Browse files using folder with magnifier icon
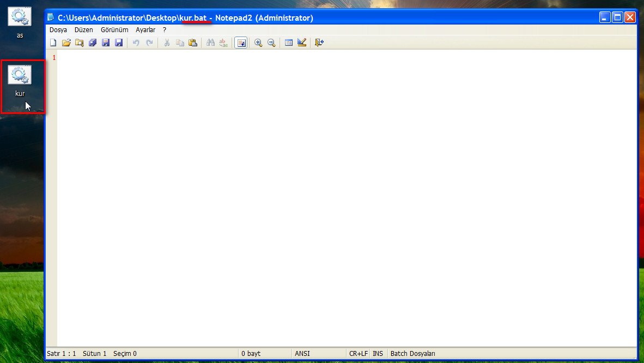The image size is (644, 363). 79,43
